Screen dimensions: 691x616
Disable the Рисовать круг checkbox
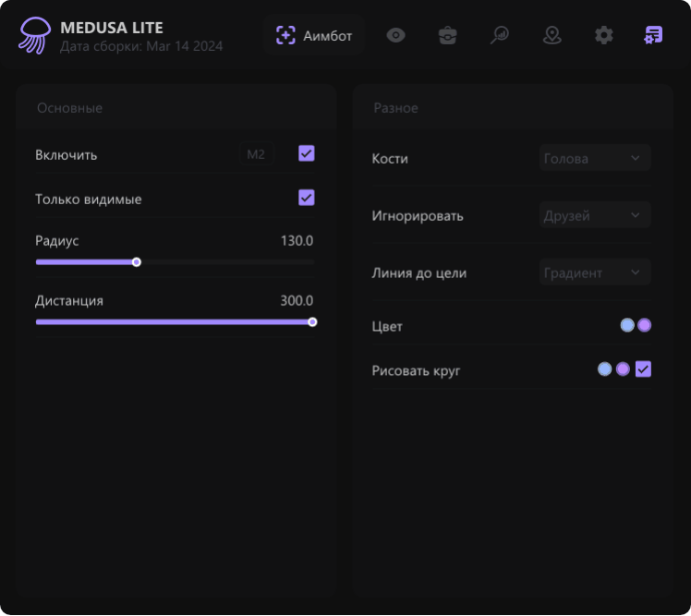[644, 369]
